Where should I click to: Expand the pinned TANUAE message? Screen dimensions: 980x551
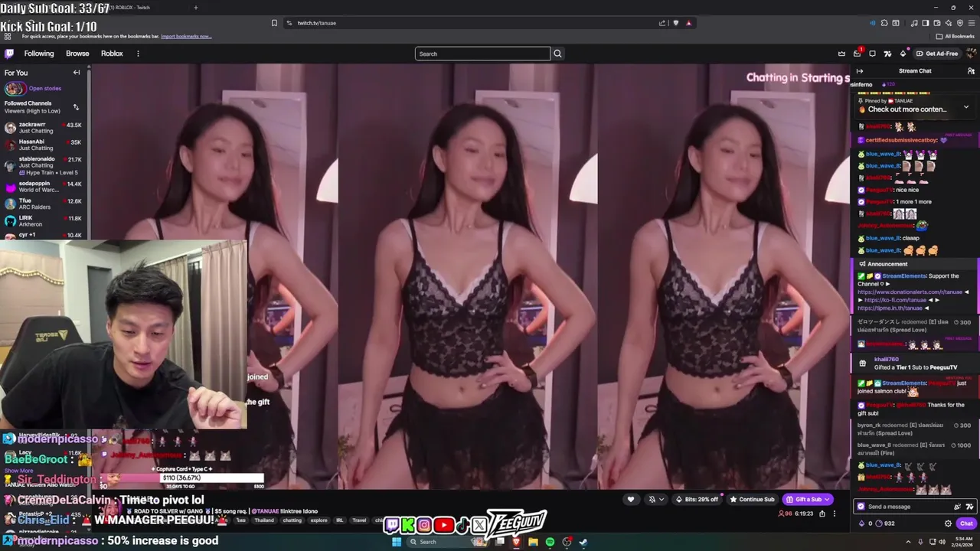(x=965, y=107)
